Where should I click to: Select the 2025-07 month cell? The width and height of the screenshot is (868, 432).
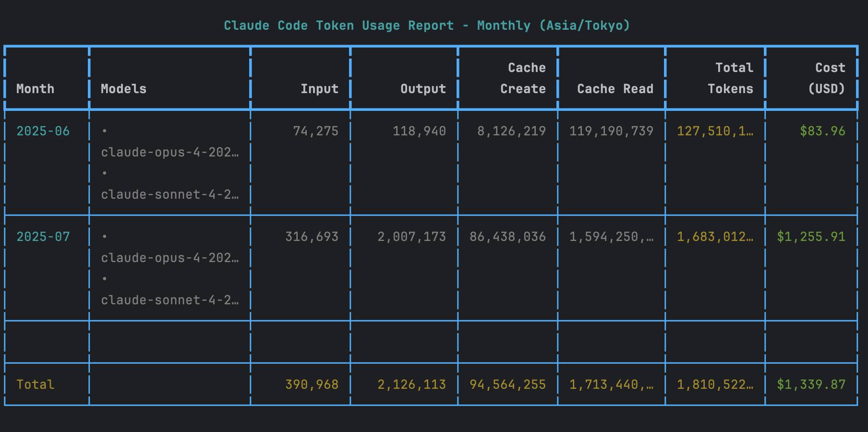pyautogui.click(x=43, y=237)
